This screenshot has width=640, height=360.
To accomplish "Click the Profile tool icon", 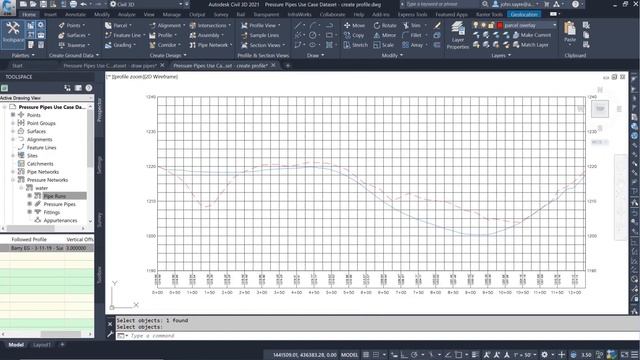I will (152, 36).
